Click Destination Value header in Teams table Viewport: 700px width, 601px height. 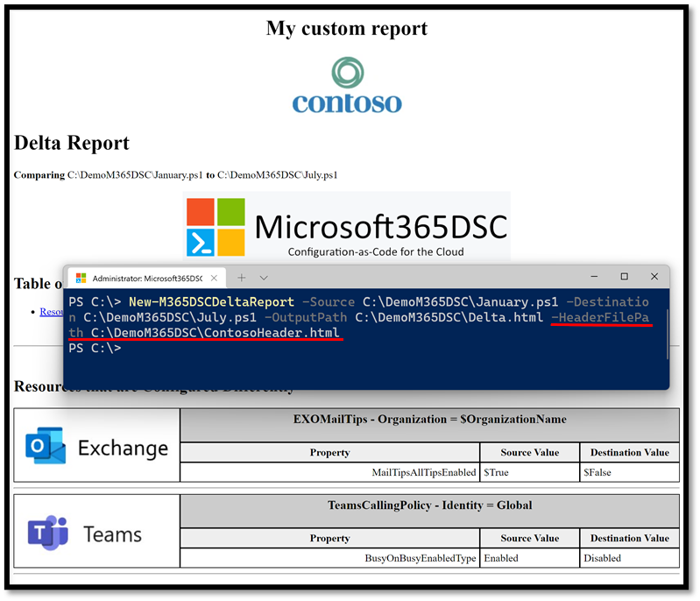(x=629, y=538)
